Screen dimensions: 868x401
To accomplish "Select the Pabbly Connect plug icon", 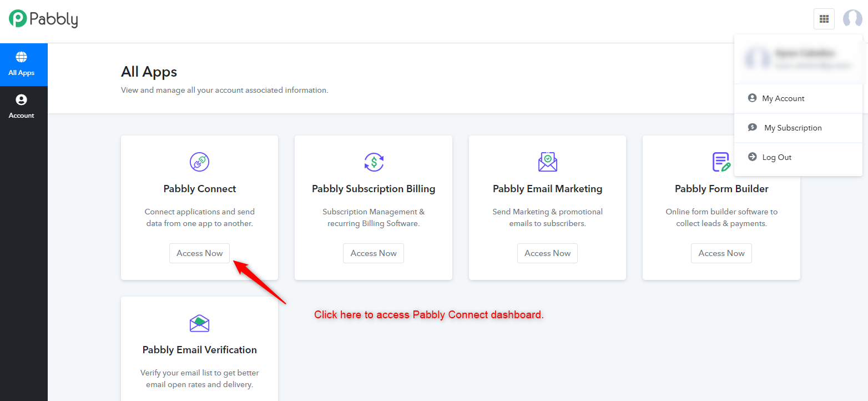I will click(199, 162).
